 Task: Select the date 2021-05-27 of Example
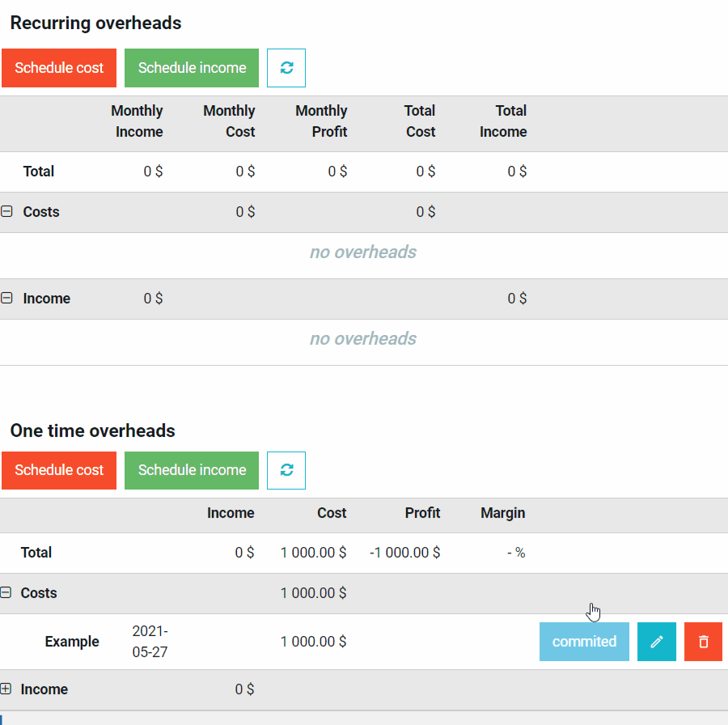point(150,642)
